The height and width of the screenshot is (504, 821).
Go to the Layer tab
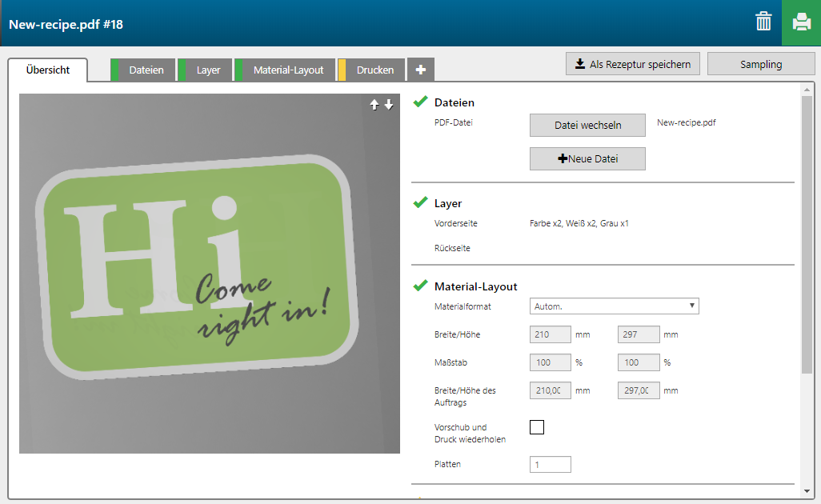pyautogui.click(x=208, y=70)
